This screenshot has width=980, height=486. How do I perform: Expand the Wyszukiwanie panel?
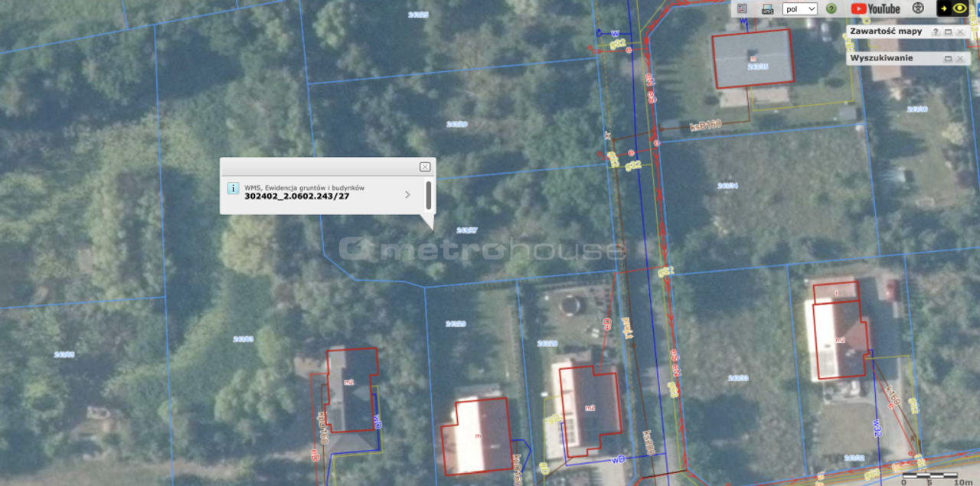point(948,59)
